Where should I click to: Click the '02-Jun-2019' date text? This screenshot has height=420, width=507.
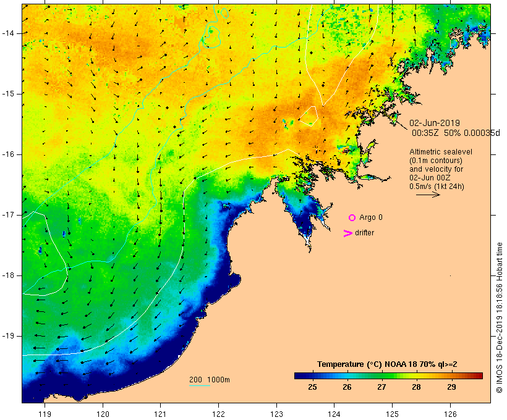click(x=435, y=123)
